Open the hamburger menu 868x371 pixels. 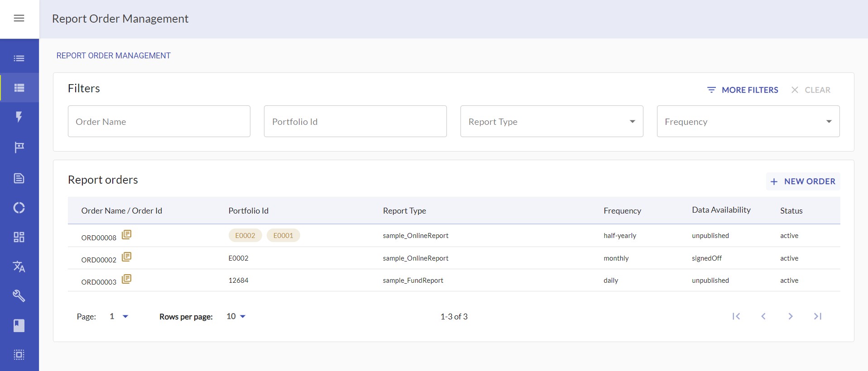tap(19, 19)
